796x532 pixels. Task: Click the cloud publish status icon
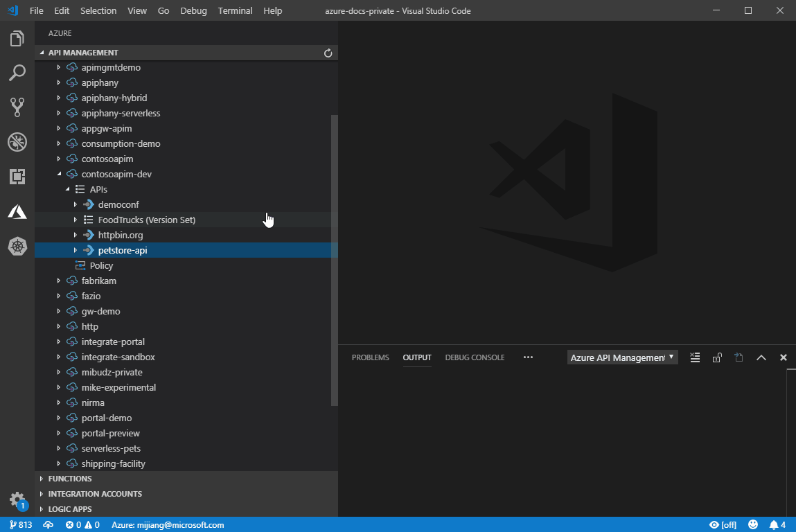pyautogui.click(x=48, y=525)
